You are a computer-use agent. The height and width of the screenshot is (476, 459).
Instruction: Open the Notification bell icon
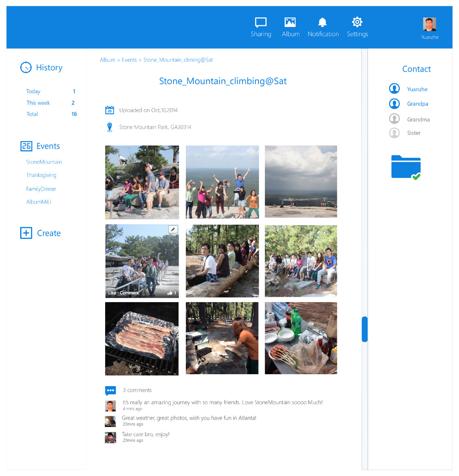(323, 22)
